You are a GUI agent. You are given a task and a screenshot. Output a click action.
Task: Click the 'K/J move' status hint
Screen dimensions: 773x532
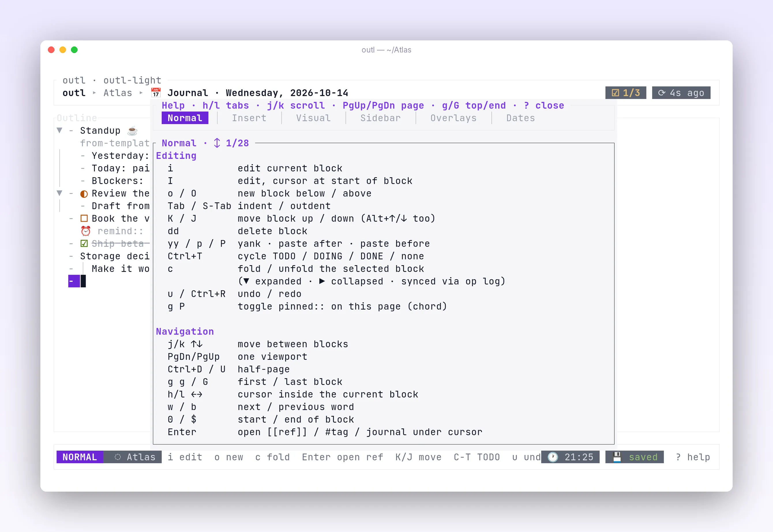click(x=419, y=457)
